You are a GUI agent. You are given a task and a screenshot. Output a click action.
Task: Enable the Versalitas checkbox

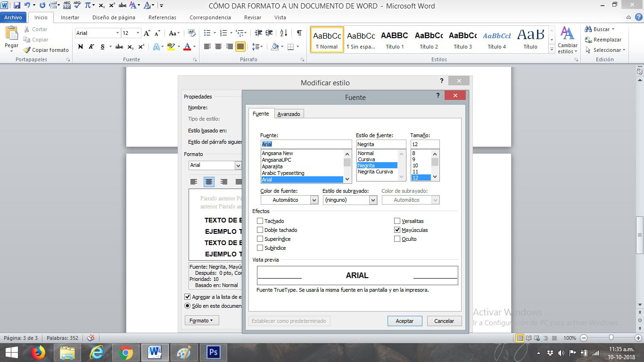[x=397, y=221]
